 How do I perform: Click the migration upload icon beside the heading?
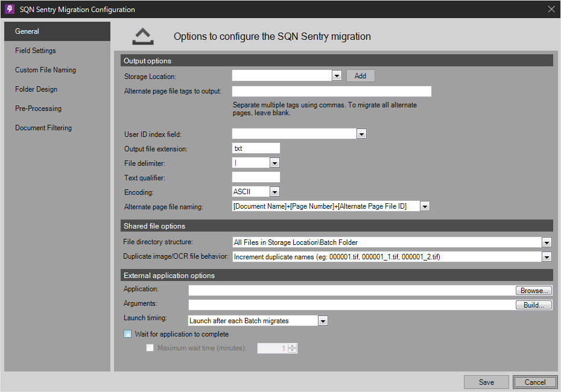click(143, 36)
